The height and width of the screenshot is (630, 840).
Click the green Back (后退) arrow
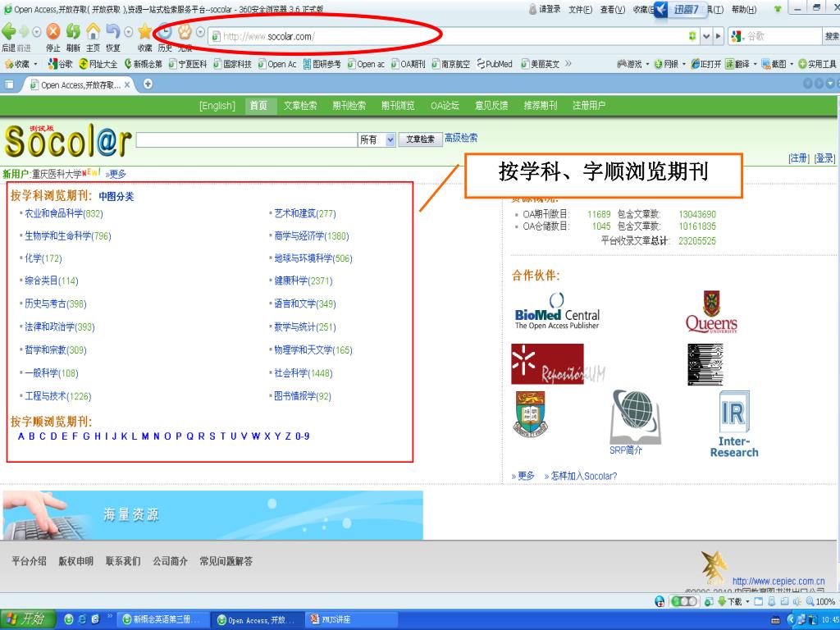click(x=9, y=32)
